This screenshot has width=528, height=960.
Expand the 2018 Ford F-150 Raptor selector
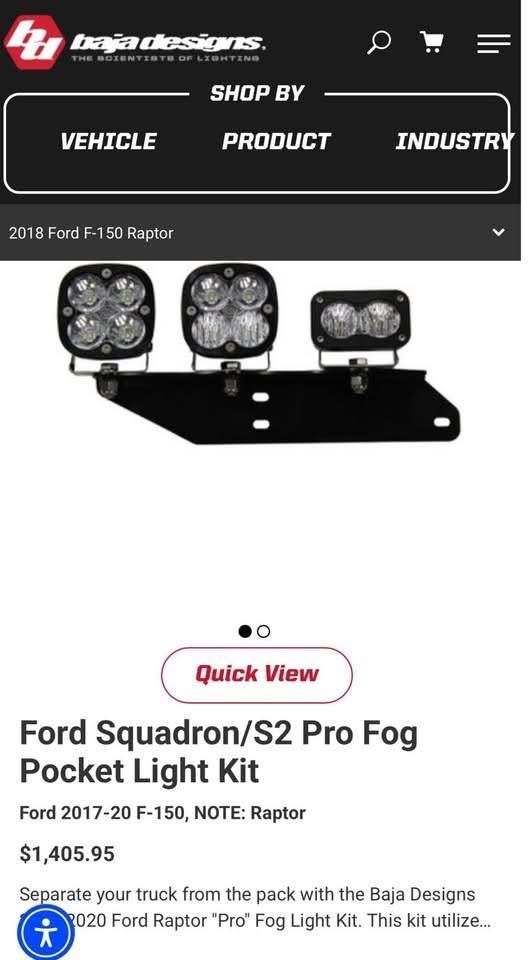pos(260,233)
